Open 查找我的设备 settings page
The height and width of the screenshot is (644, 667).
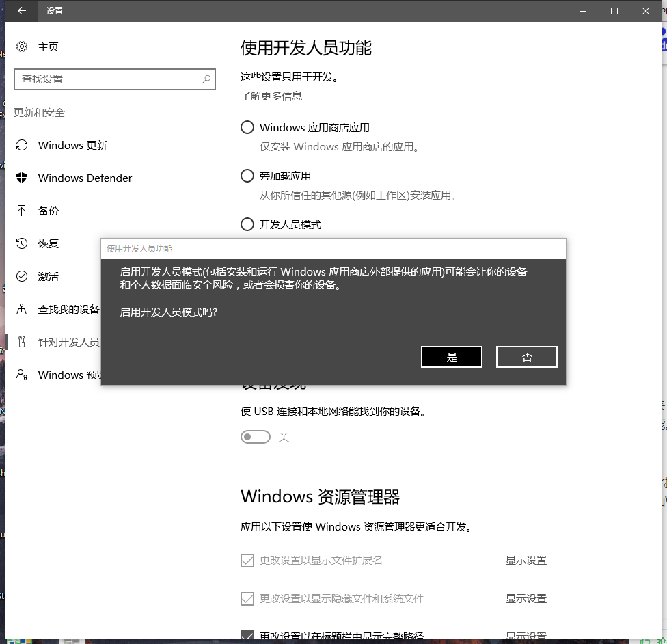click(x=68, y=309)
